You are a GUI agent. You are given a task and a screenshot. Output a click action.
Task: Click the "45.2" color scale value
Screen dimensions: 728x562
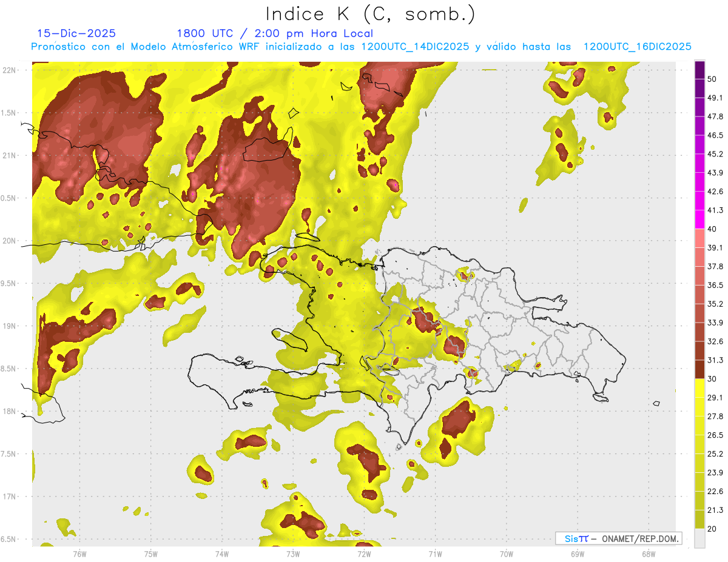tap(715, 154)
